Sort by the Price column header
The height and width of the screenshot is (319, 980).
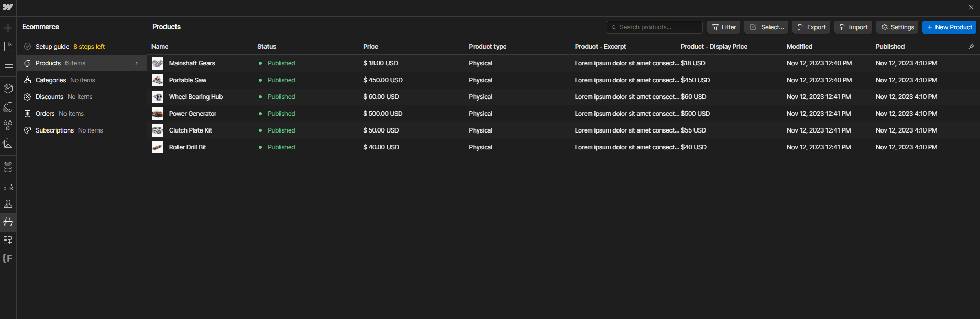pyautogui.click(x=370, y=47)
